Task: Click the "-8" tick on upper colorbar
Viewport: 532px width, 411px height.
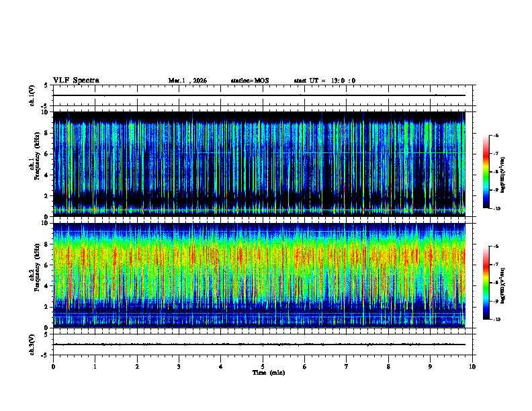Action: point(496,172)
